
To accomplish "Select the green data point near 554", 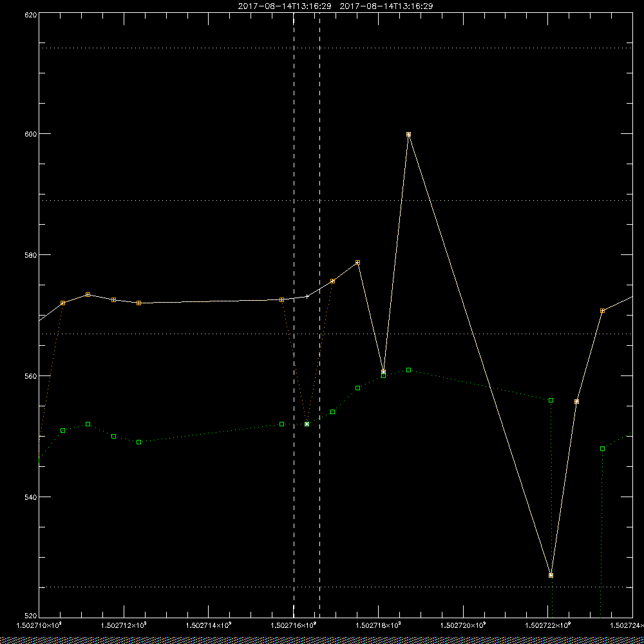I will 333,412.
